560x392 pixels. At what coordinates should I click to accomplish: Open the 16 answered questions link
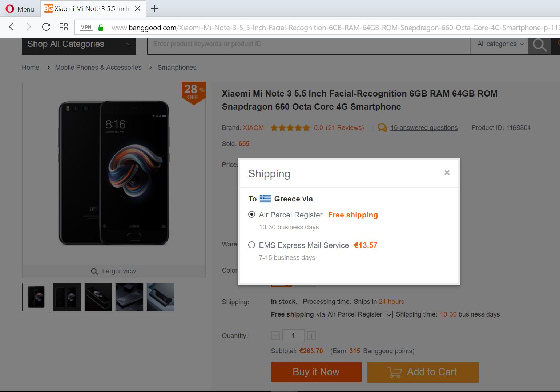click(424, 128)
